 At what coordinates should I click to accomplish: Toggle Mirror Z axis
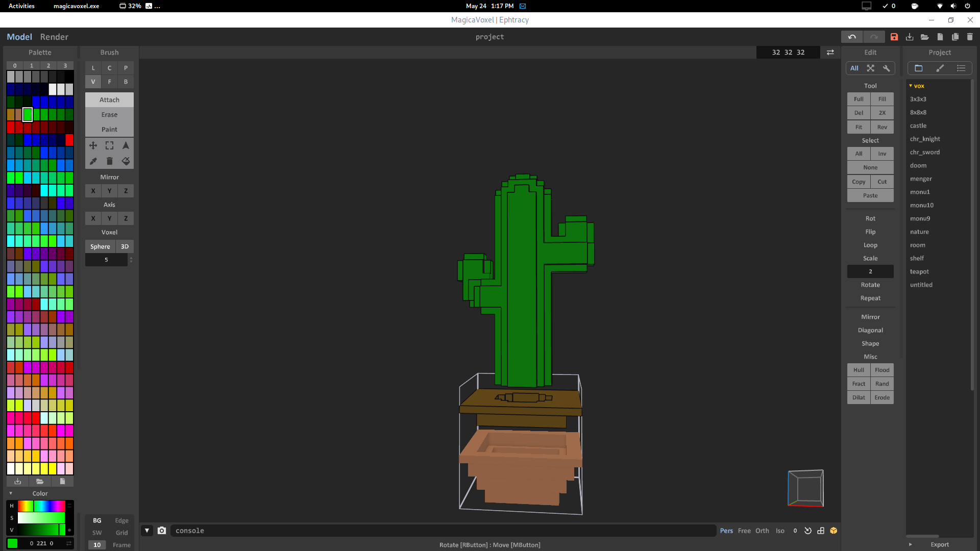(126, 191)
